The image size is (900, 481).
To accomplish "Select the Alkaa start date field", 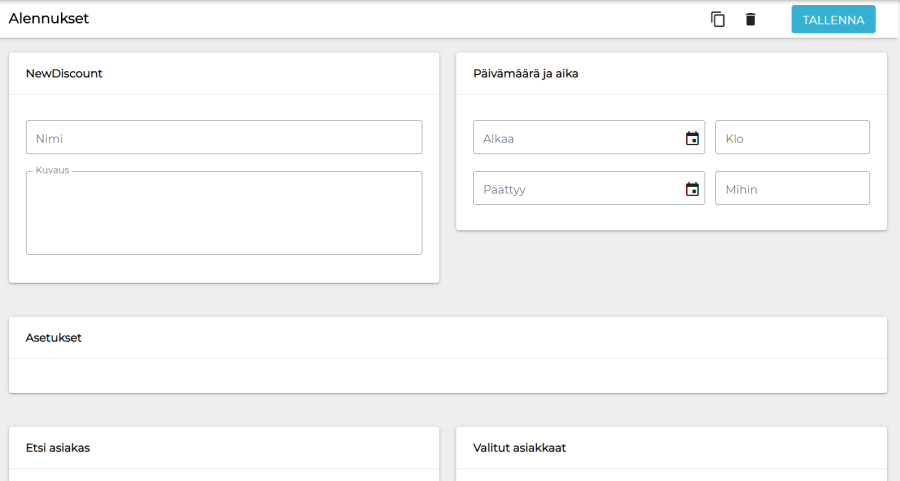I will click(577, 138).
